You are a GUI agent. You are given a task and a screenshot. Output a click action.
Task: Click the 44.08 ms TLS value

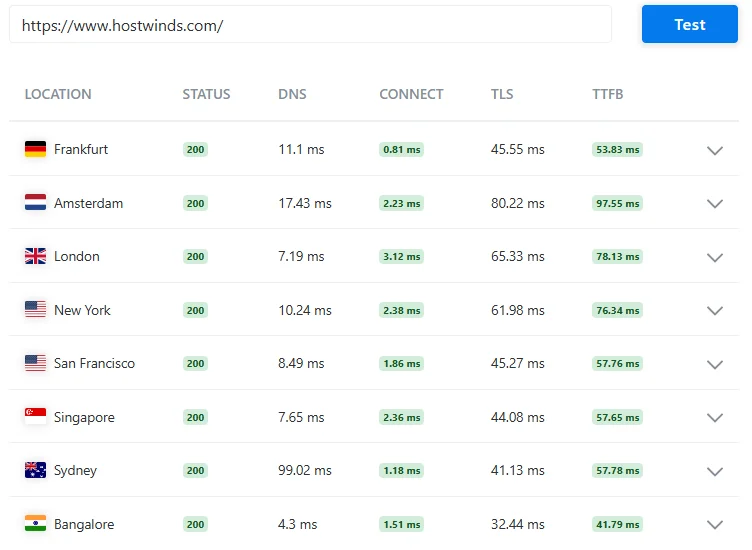[x=517, y=417]
